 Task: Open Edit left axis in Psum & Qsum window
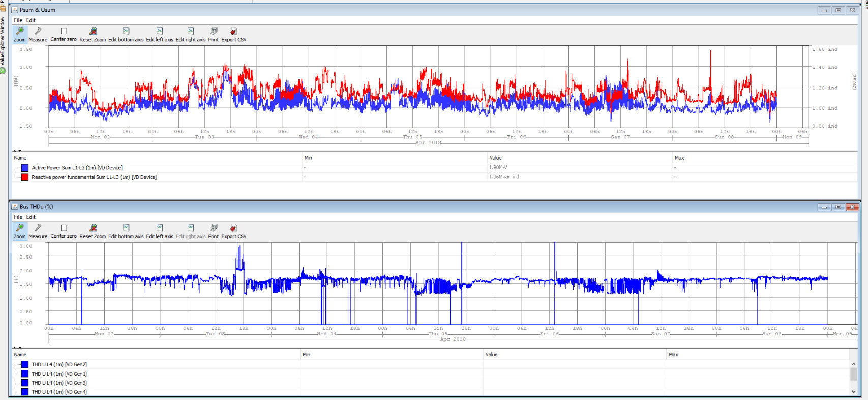[x=160, y=35]
